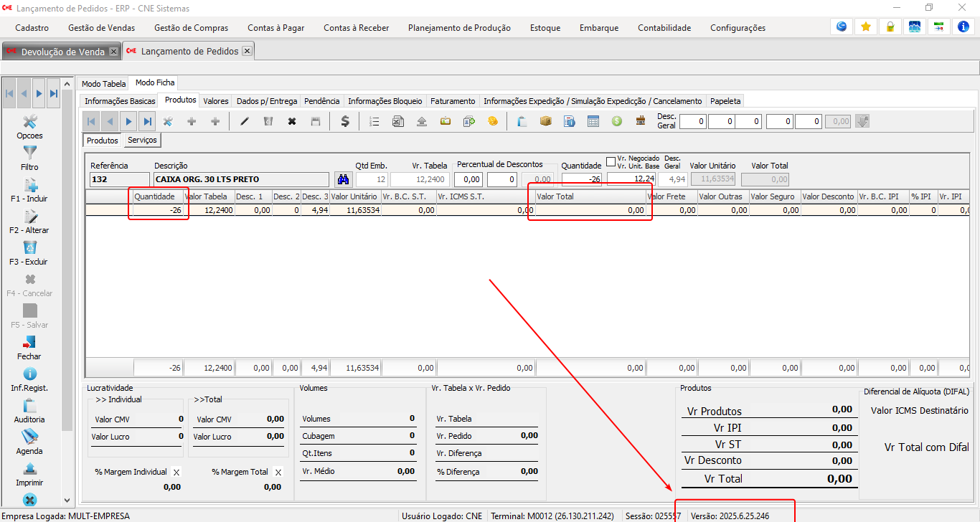Close the Lançamento de Pedidos tab

click(247, 51)
